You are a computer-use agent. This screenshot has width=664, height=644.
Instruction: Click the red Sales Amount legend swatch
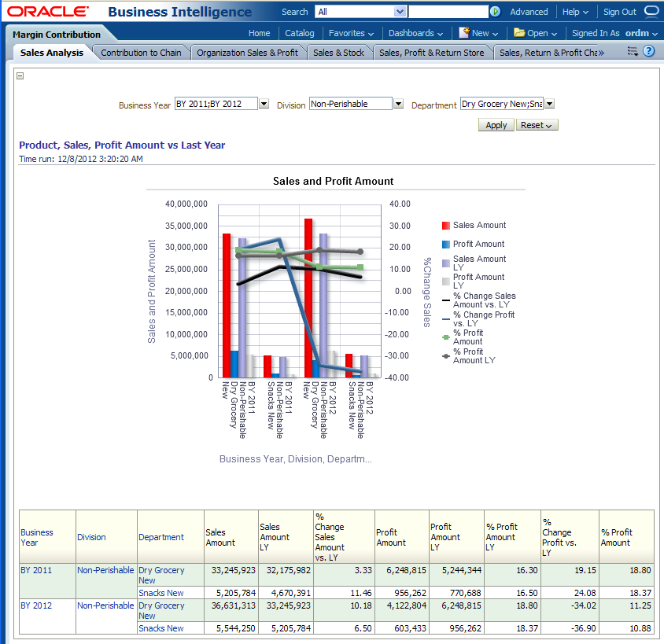coord(446,226)
